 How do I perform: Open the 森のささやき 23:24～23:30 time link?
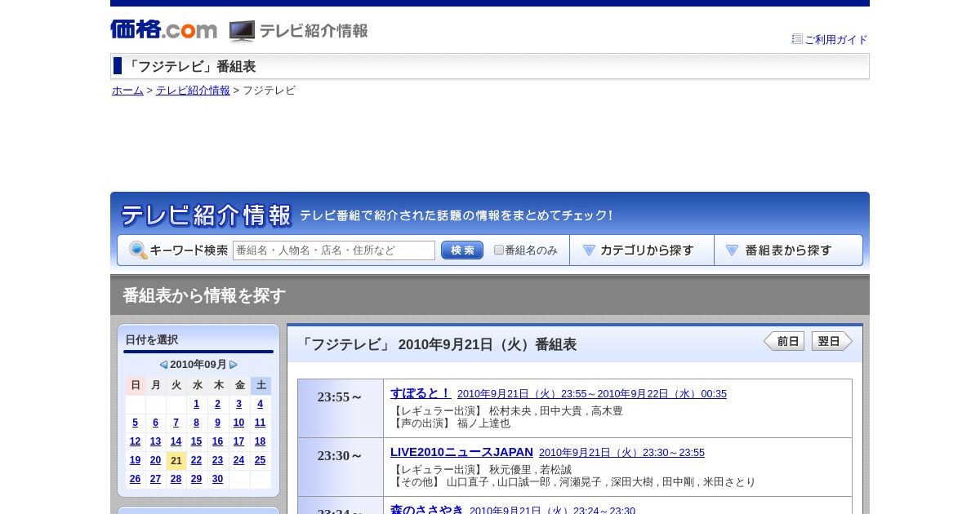point(552,511)
